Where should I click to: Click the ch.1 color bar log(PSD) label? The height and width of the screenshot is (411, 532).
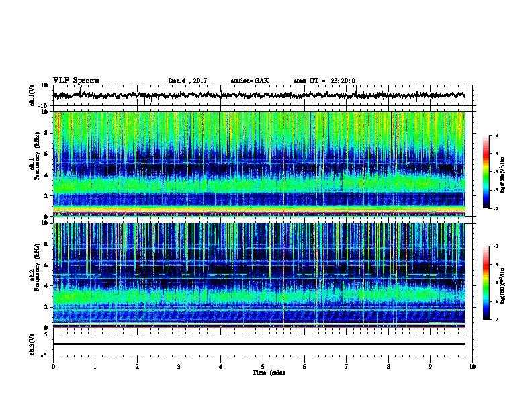click(502, 175)
